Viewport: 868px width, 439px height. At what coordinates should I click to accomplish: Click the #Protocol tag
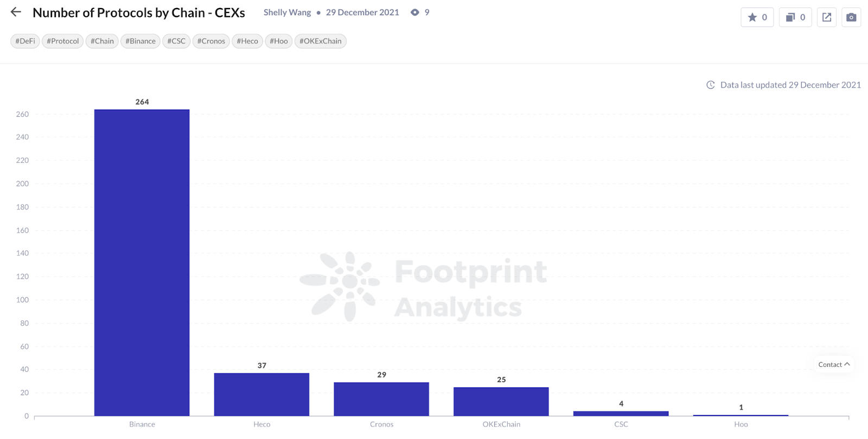pos(62,41)
